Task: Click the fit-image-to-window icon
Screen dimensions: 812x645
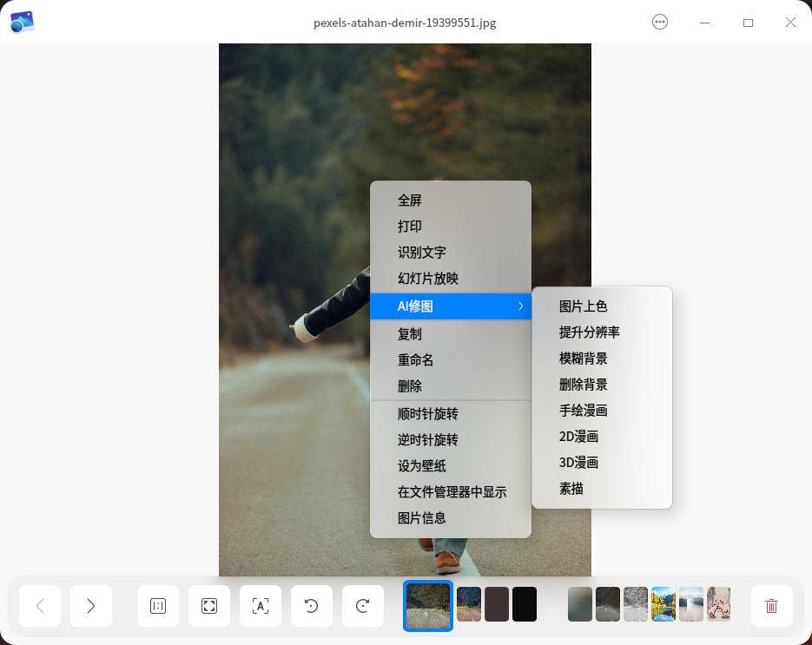Action: (x=208, y=606)
